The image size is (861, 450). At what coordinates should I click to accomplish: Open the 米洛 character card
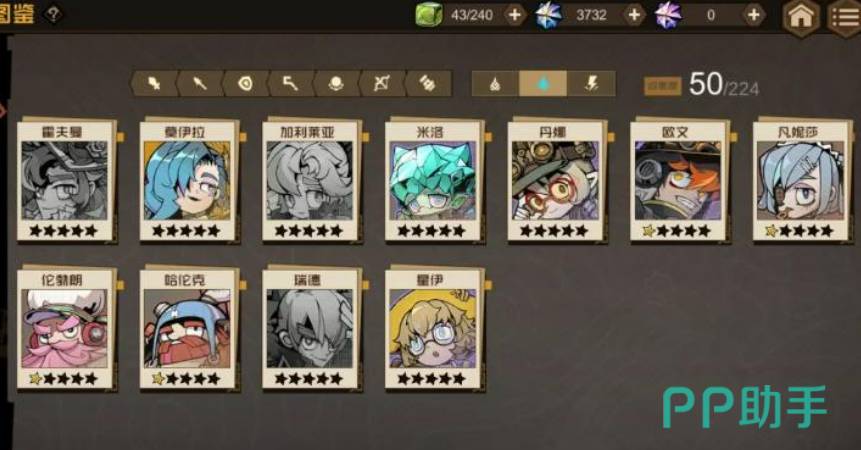(x=433, y=181)
